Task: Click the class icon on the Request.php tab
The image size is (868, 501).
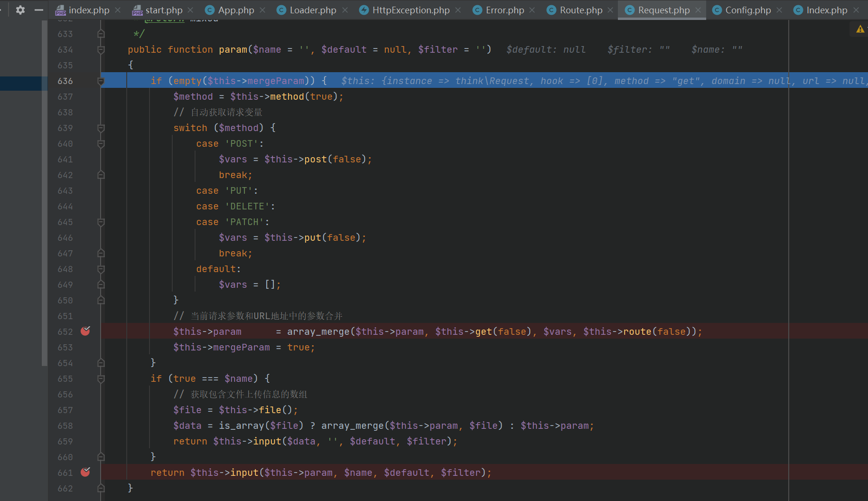Action: point(630,10)
